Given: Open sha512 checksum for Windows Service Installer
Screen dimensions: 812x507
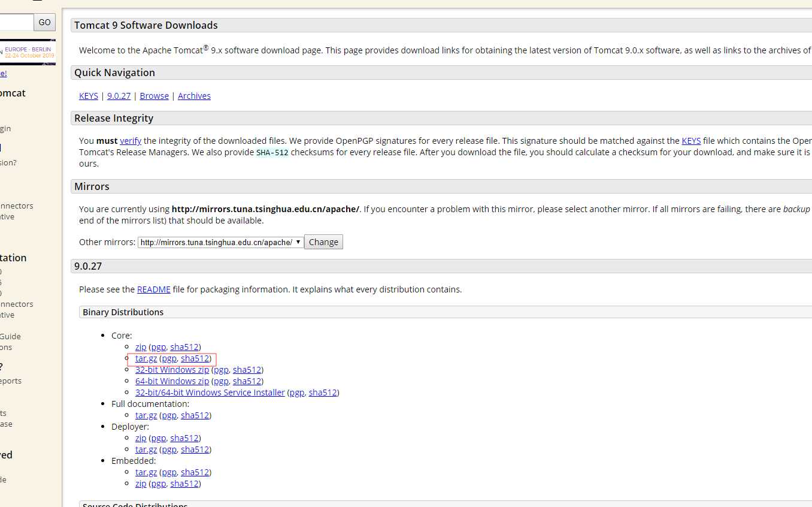Looking at the screenshot, I should pos(323,393).
